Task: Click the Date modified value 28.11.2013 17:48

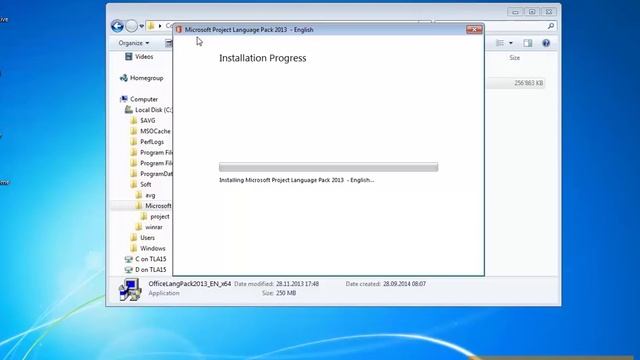Action: [297, 284]
